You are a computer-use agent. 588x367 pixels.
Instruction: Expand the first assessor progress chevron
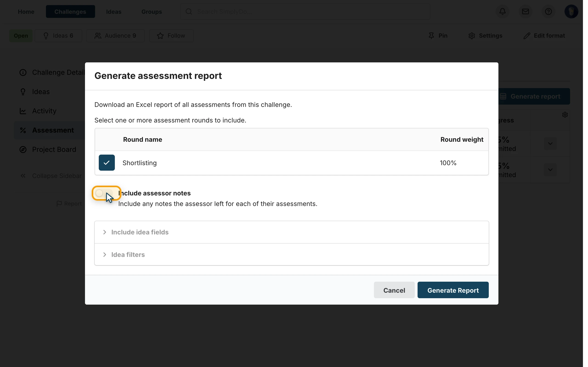550,143
